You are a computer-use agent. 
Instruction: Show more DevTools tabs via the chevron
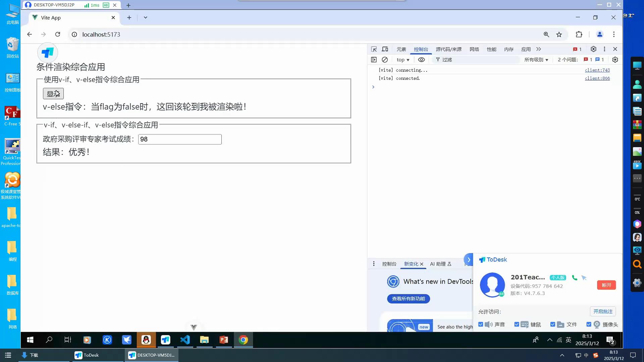(x=538, y=49)
